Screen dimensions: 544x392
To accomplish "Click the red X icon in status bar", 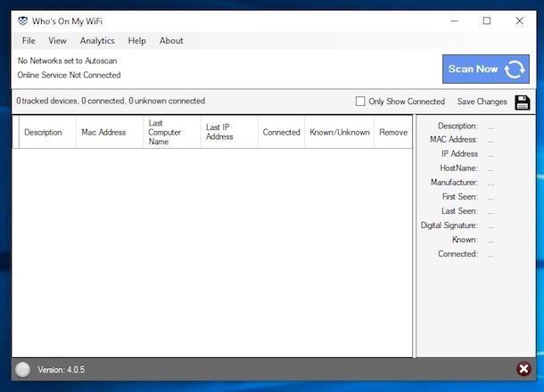I will [523, 369].
